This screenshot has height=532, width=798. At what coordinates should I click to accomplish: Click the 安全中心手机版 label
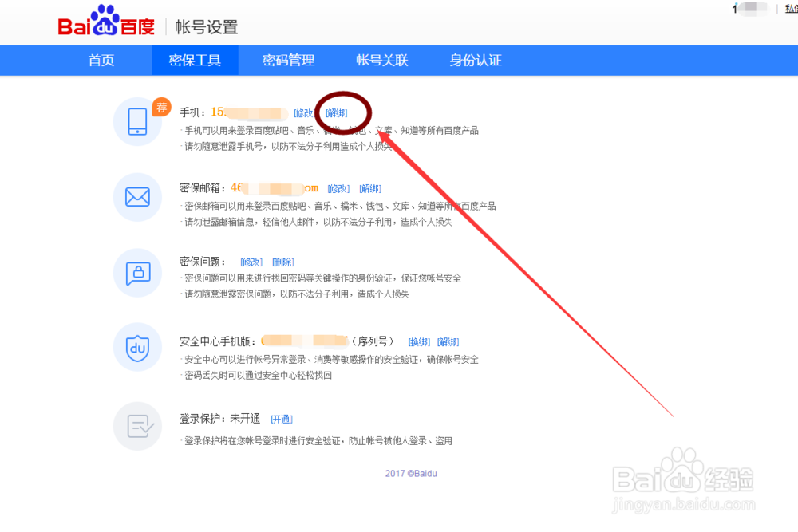pyautogui.click(x=217, y=341)
